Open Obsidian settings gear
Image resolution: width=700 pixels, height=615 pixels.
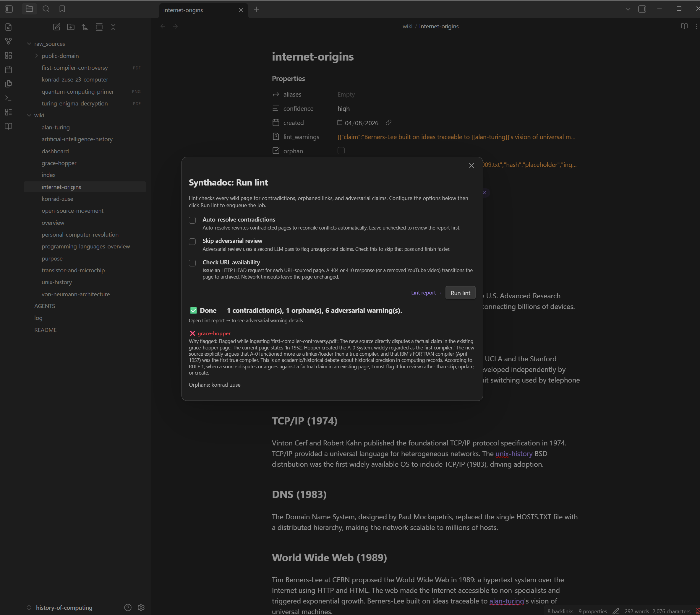tap(141, 608)
